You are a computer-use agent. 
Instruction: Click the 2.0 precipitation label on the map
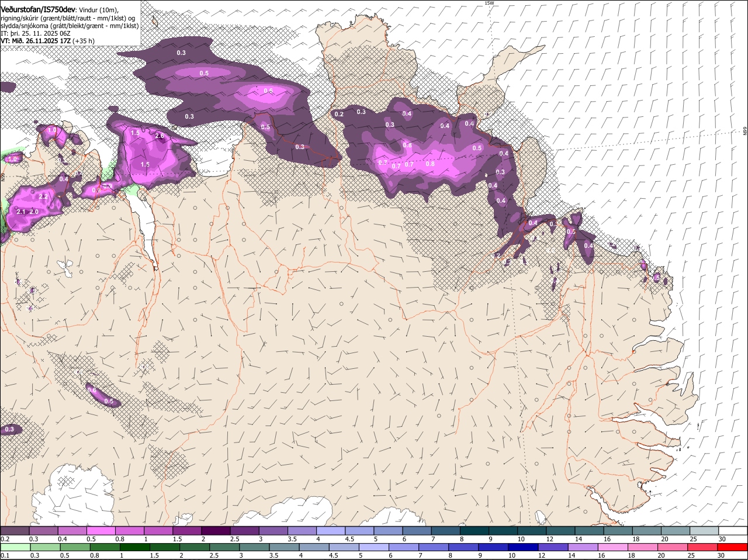34,212
